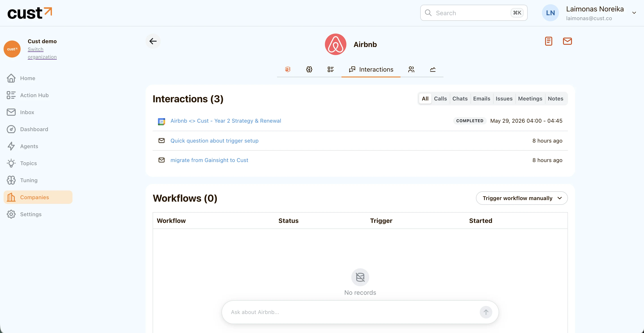Viewport: 644px width, 333px height.
Task: Expand the user account menu chevron
Action: coord(634,13)
